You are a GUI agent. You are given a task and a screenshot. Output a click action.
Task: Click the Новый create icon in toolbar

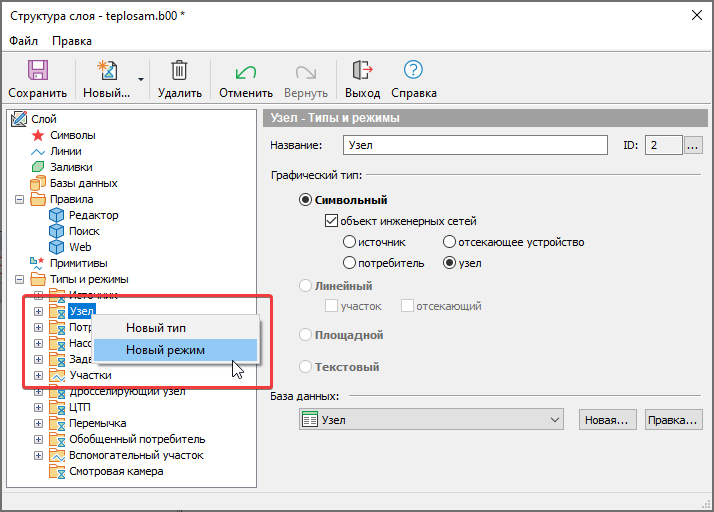(x=106, y=71)
